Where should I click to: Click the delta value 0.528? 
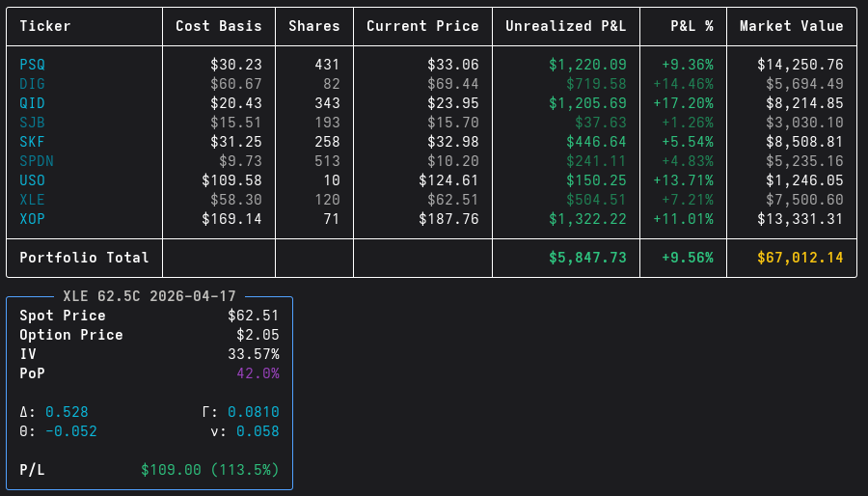pyautogui.click(x=67, y=412)
